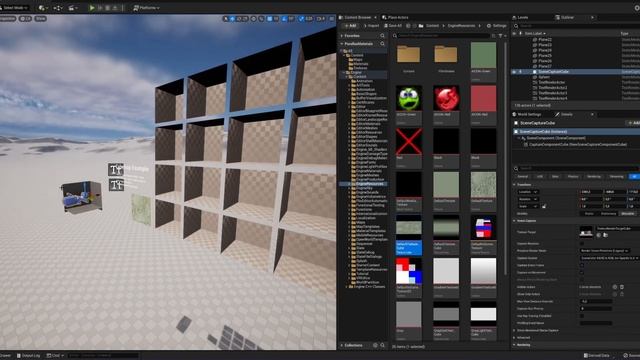Image resolution: width=640 pixels, height=360 pixels.
Task: Open the search icon beside Favorites
Action: coord(382,36)
